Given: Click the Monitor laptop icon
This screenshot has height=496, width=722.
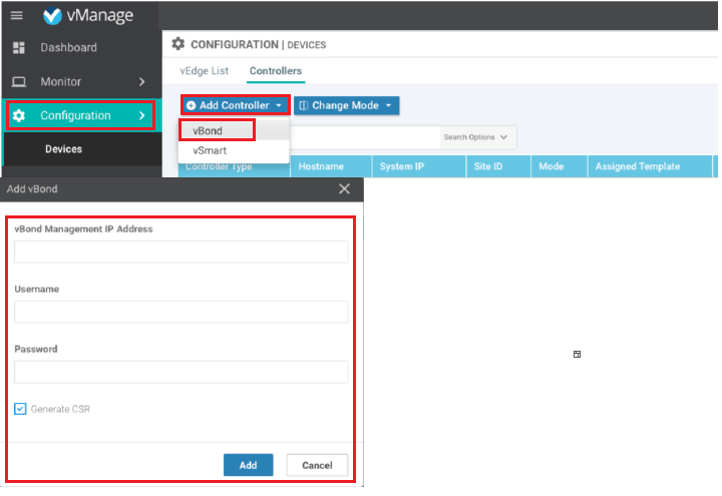Looking at the screenshot, I should [x=19, y=82].
